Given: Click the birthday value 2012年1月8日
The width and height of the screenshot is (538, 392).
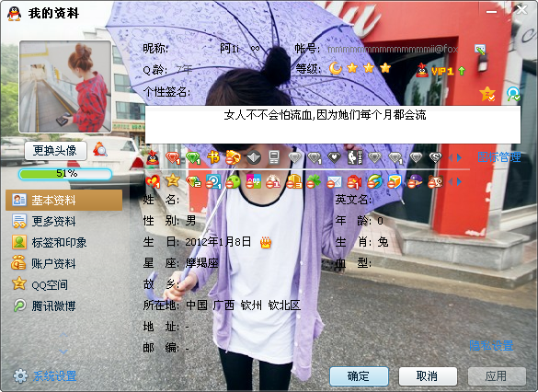Looking at the screenshot, I should (x=218, y=242).
